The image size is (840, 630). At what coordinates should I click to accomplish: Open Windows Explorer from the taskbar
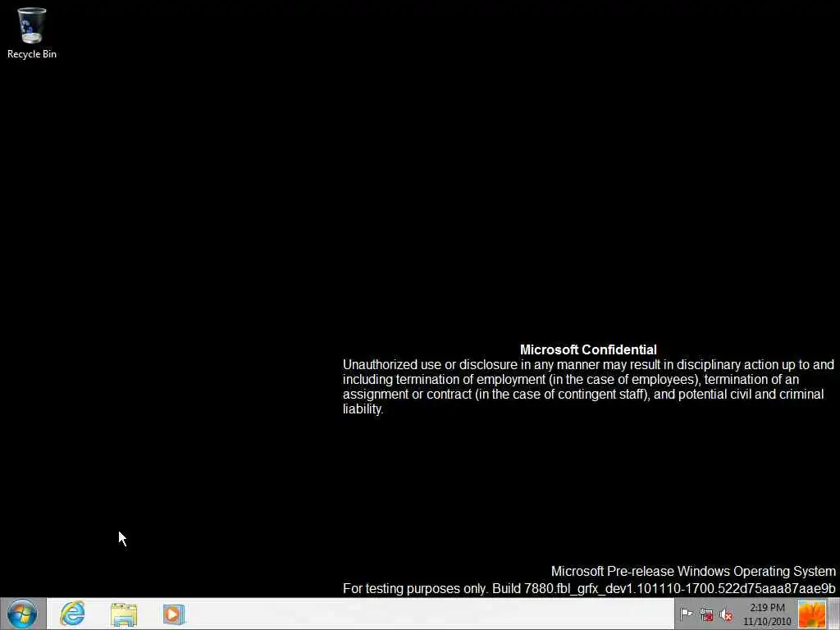124,614
